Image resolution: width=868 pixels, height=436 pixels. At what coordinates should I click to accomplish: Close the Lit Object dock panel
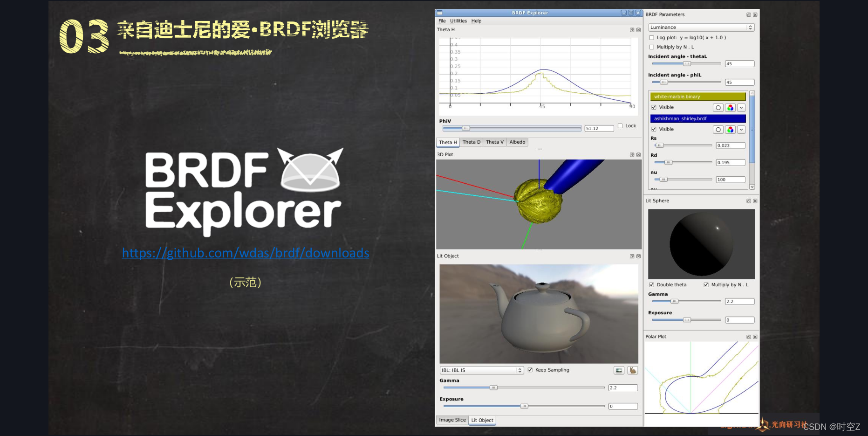(638, 256)
